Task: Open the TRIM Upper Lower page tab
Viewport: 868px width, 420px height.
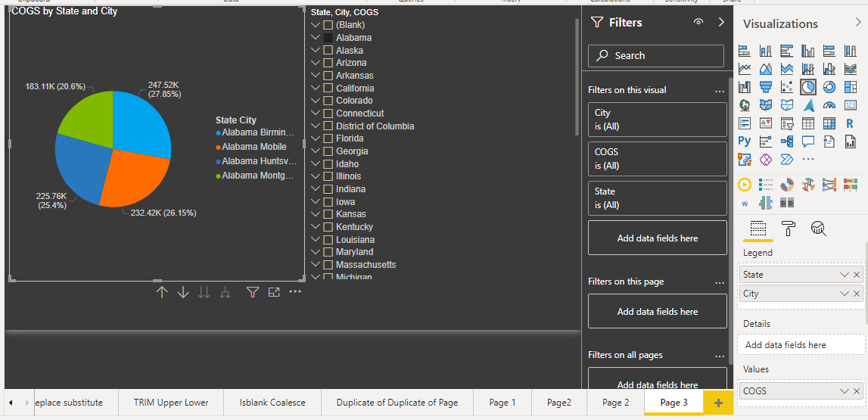Action: (171, 403)
